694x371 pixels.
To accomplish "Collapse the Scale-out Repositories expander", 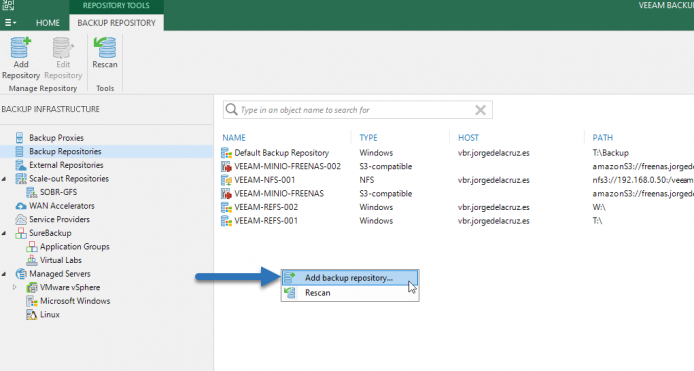I will 4,179.
